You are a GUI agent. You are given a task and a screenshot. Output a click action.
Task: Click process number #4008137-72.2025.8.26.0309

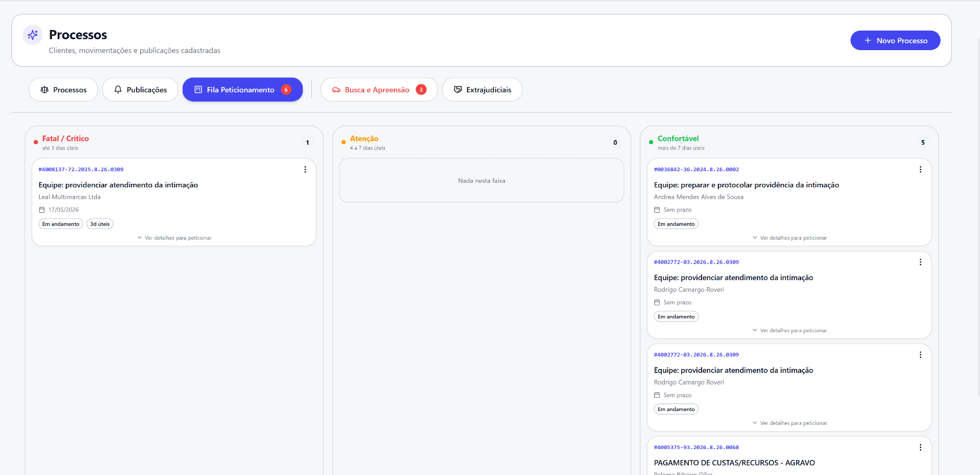pyautogui.click(x=81, y=169)
